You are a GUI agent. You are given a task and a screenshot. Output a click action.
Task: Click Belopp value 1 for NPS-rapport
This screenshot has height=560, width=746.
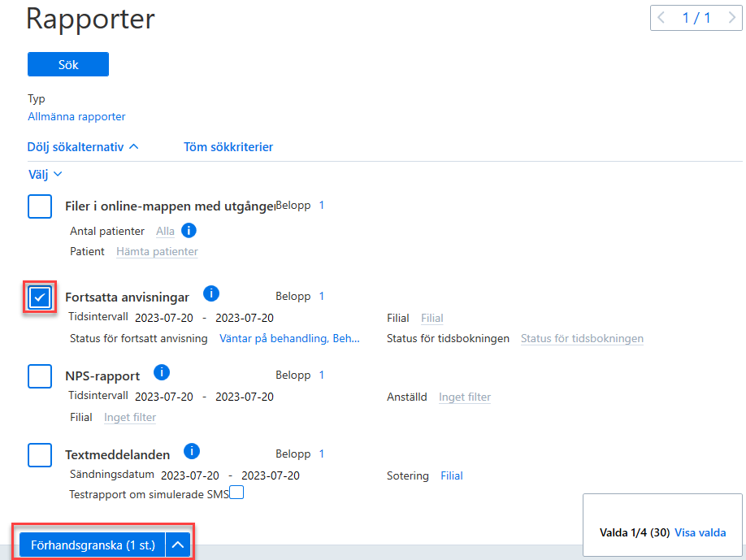322,375
